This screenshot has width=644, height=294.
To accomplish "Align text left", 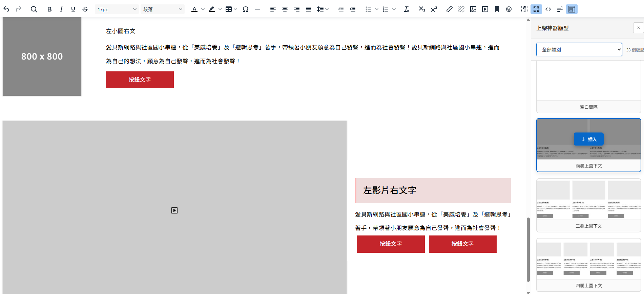I will pos(273,9).
